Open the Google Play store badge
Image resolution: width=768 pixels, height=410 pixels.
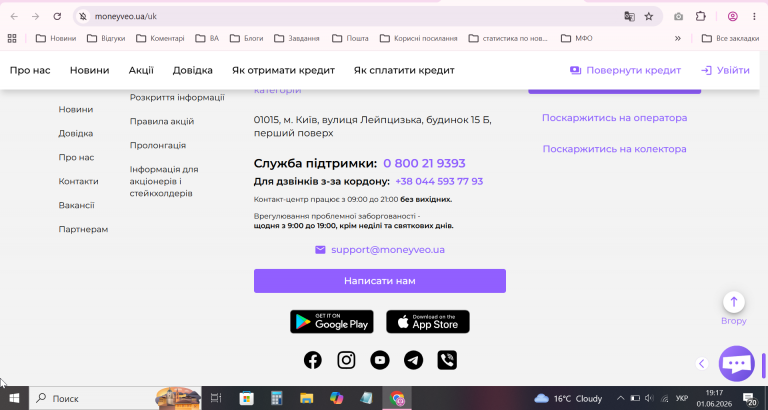pyautogui.click(x=332, y=322)
